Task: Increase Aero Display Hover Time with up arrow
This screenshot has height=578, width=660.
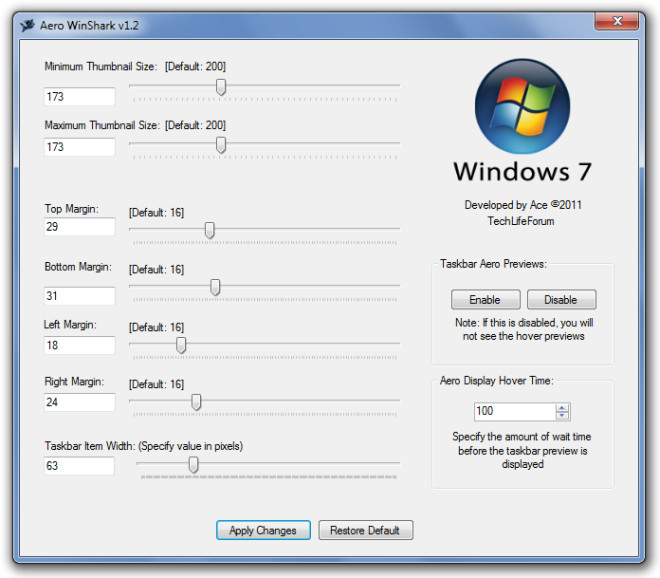Action: (562, 408)
